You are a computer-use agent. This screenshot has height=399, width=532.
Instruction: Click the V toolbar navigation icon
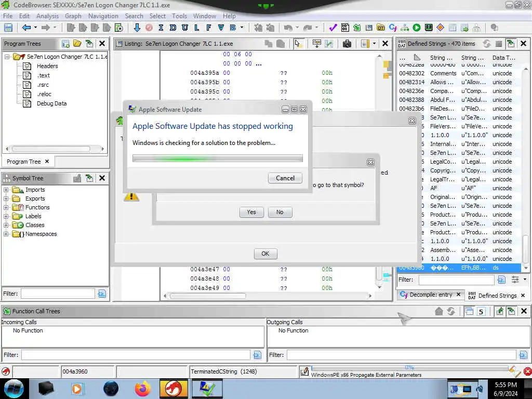tap(221, 28)
